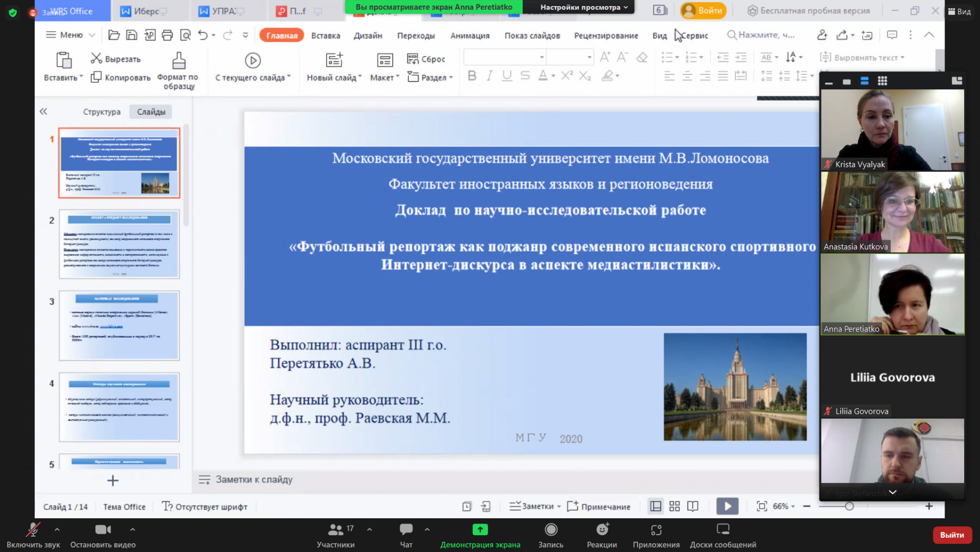
Task: Toggle strikethrough formatting S
Action: [525, 76]
